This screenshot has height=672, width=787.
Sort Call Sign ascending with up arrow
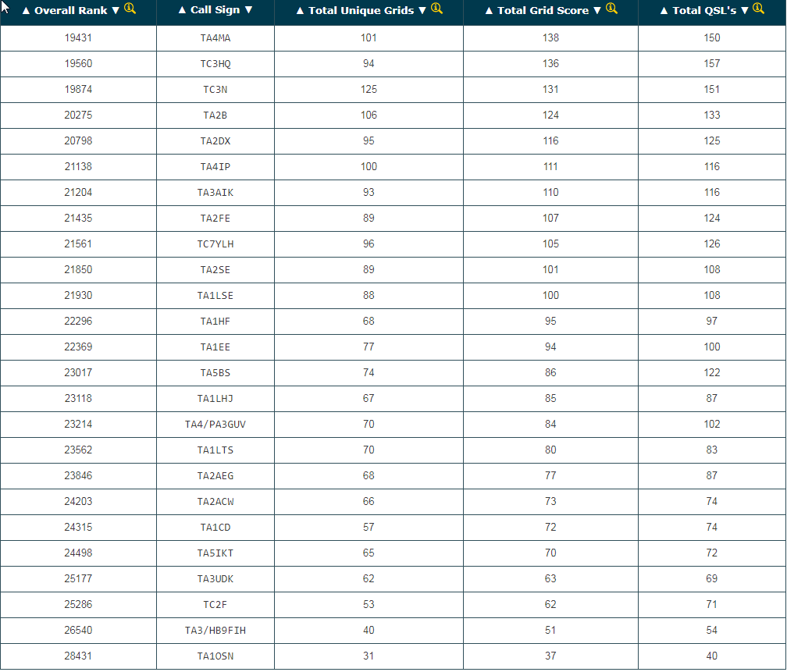pyautogui.click(x=182, y=10)
